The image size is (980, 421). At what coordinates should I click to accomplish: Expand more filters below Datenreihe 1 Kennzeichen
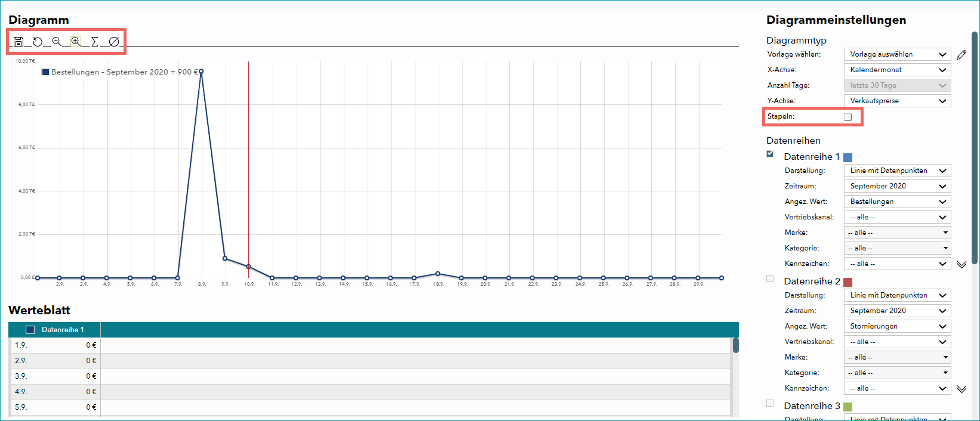click(x=961, y=264)
